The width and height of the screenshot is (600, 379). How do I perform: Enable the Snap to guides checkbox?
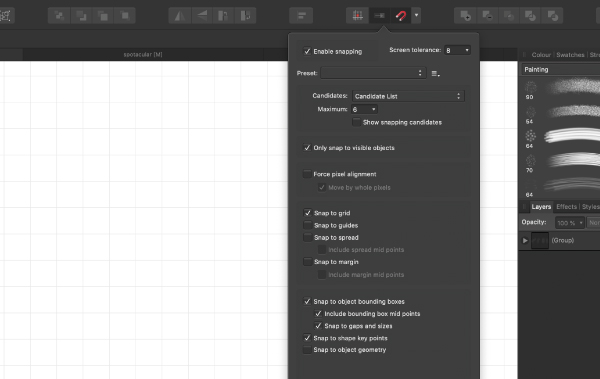(307, 225)
